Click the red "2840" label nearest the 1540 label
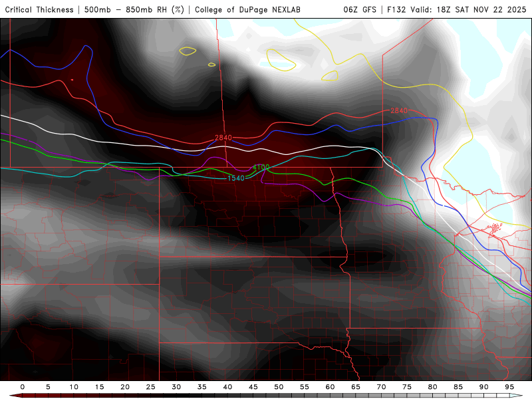The width and height of the screenshot is (532, 399). (223, 138)
